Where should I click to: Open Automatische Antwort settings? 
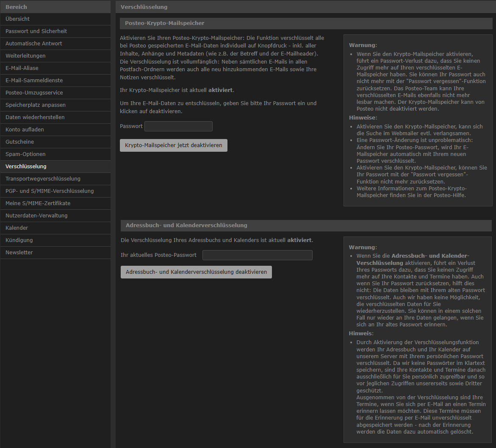pos(55,44)
